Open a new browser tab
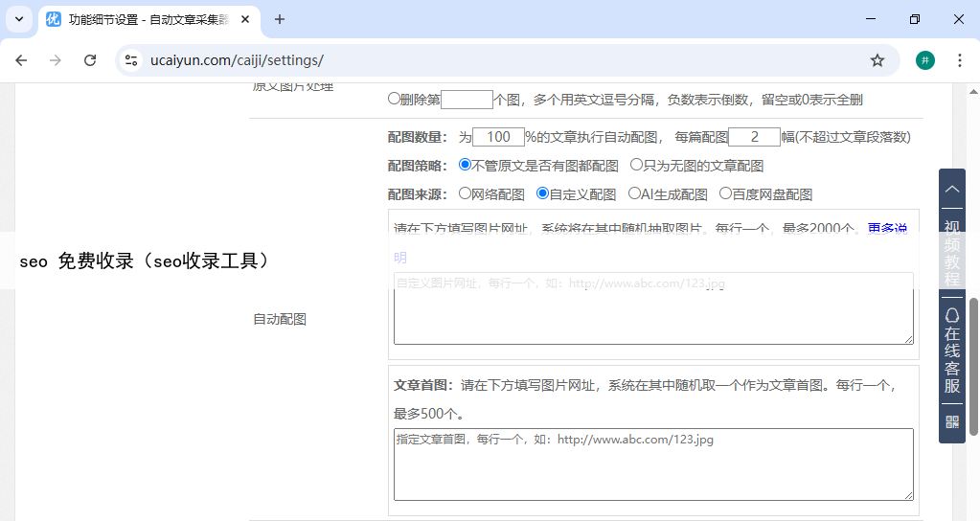The height and width of the screenshot is (521, 980). tap(280, 19)
